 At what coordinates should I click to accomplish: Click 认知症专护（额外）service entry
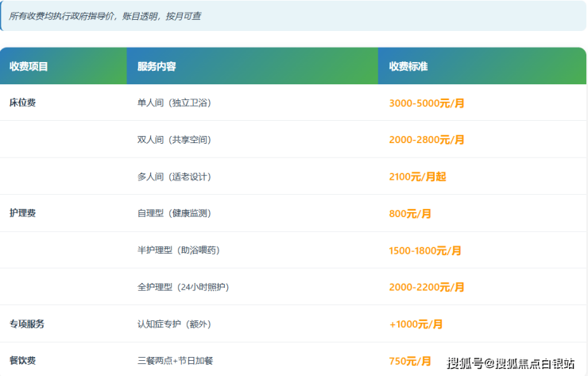point(174,324)
